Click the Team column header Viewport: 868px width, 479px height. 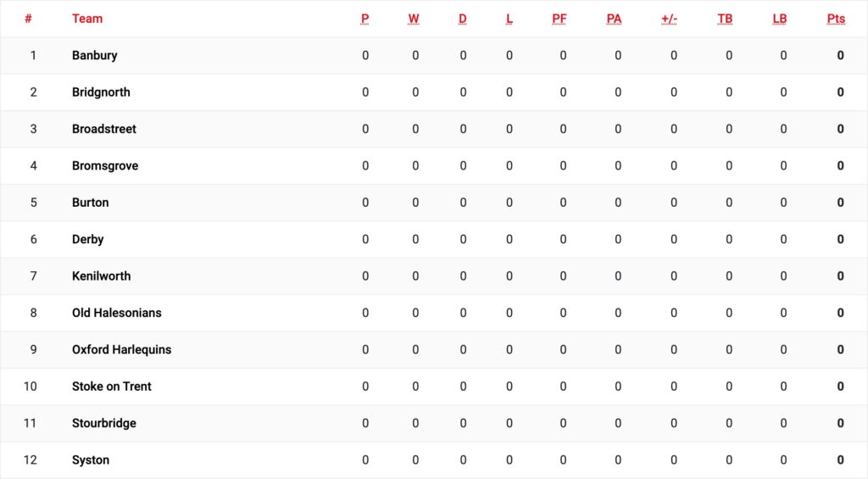click(x=87, y=19)
